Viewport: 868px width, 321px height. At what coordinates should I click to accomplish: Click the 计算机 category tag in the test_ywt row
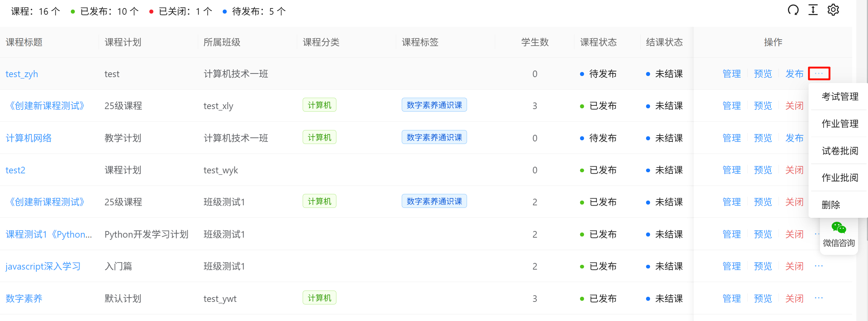(x=319, y=298)
